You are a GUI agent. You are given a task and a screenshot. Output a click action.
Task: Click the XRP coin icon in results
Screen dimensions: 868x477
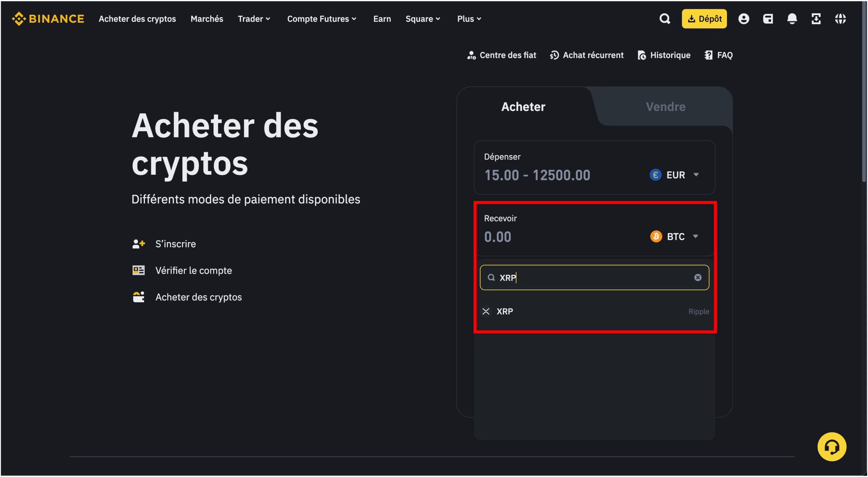[486, 311]
